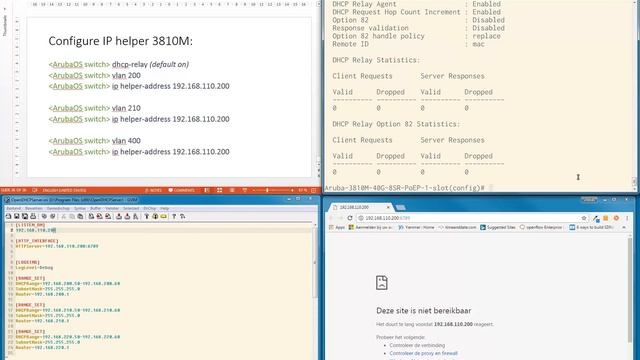This screenshot has width=640, height=360.
Task: Start the Slide Show from PowerPoint status bar
Action: [x=245, y=191]
